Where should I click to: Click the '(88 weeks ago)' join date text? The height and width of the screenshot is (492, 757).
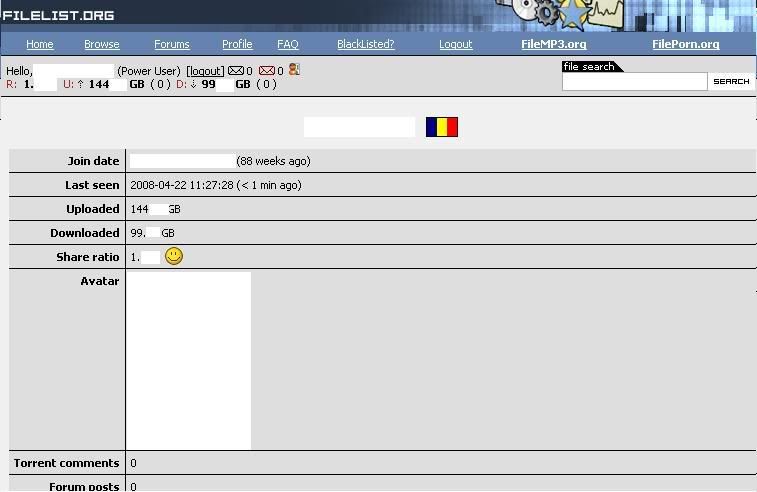(273, 161)
